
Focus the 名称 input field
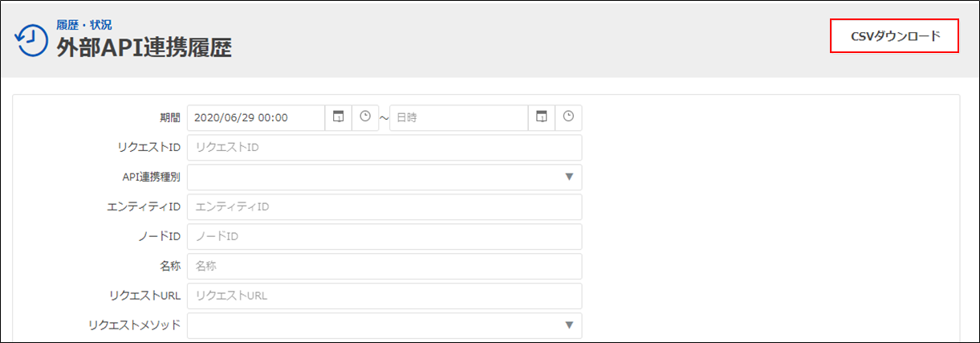pyautogui.click(x=384, y=266)
